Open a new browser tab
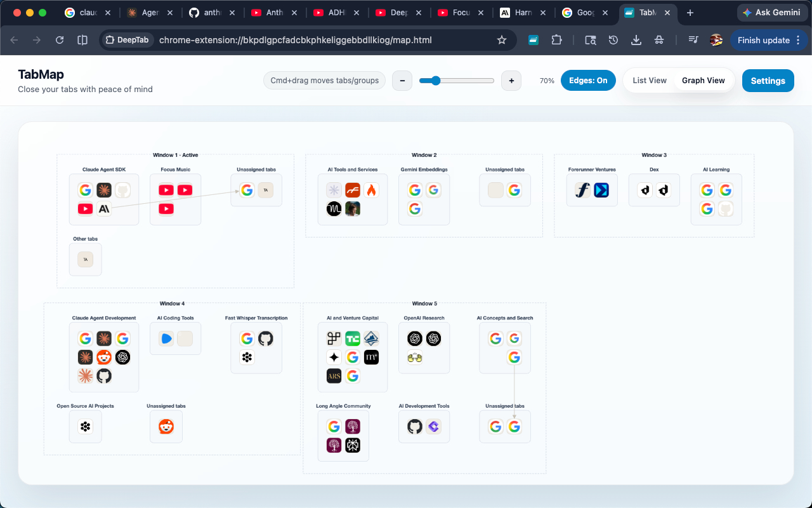 coord(690,13)
